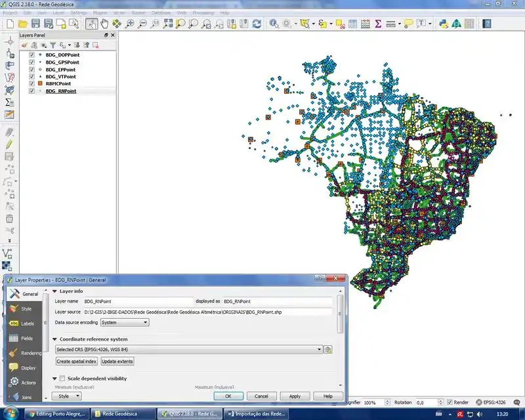
Task: Click the Create spatial index button
Action: pos(76,362)
